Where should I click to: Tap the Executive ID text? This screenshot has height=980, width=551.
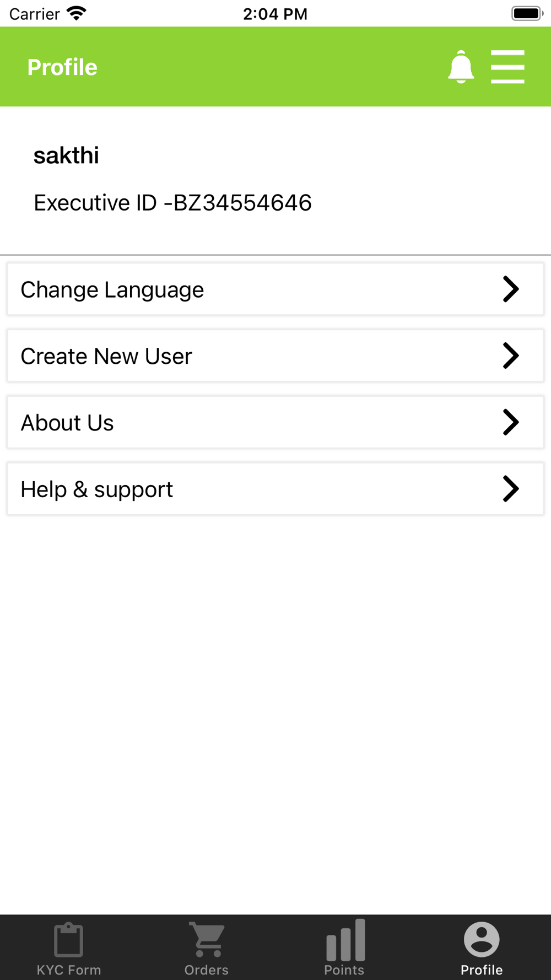172,203
